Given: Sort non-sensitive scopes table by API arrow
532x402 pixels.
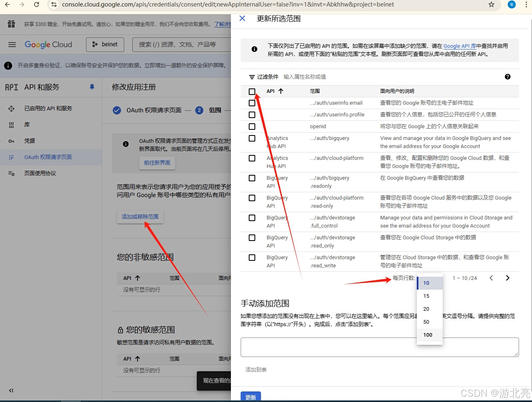Looking at the screenshot, I should coord(138,278).
